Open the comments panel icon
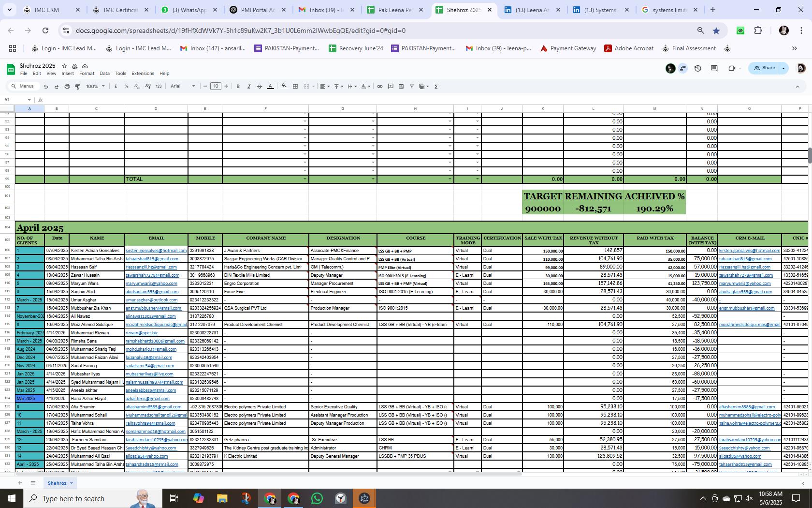Viewport: 812px width, 508px height. (x=714, y=68)
